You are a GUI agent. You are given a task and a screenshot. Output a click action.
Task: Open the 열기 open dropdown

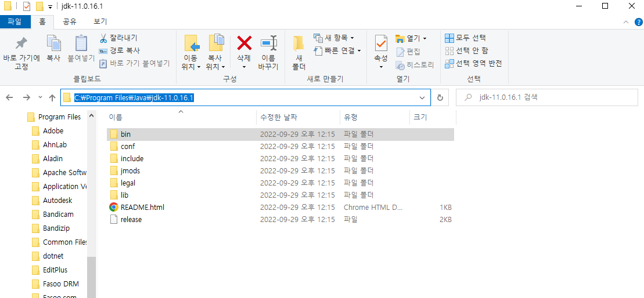pos(411,38)
